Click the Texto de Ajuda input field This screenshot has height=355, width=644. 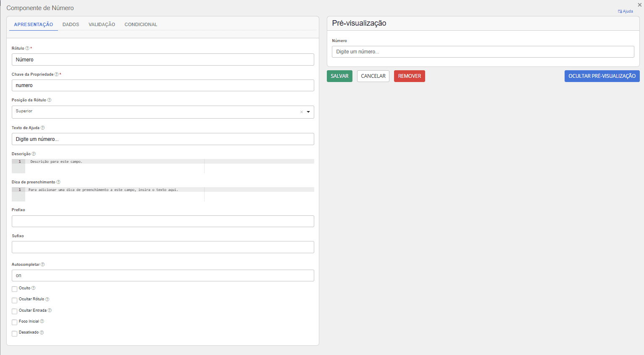(x=163, y=139)
